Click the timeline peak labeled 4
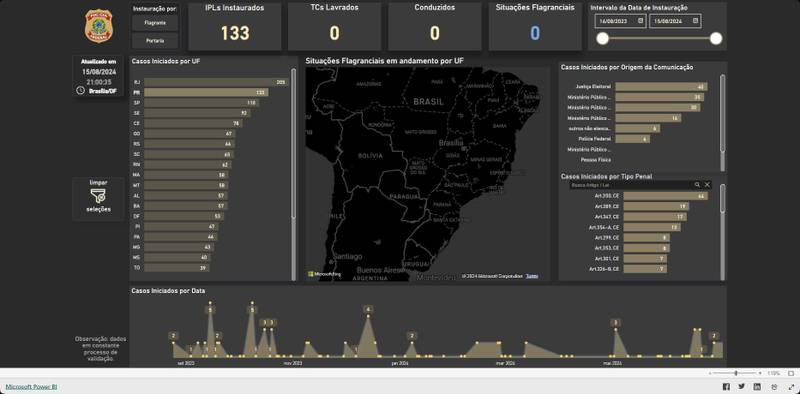 click(x=368, y=309)
